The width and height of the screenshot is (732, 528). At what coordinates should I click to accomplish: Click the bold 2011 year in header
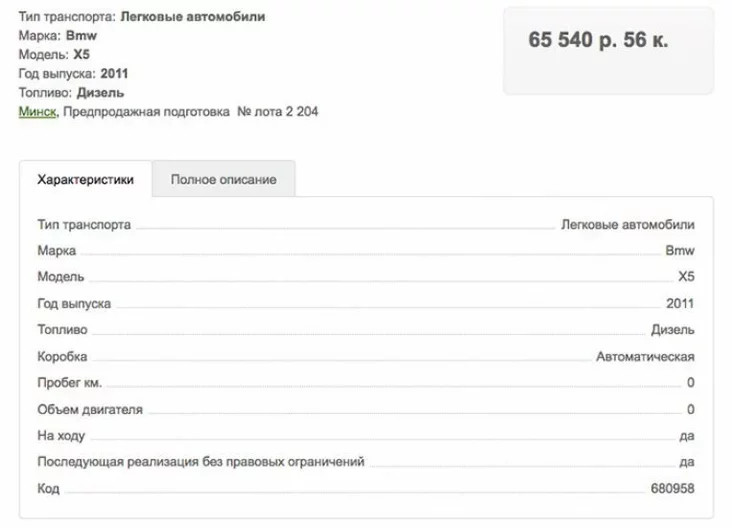click(x=114, y=74)
